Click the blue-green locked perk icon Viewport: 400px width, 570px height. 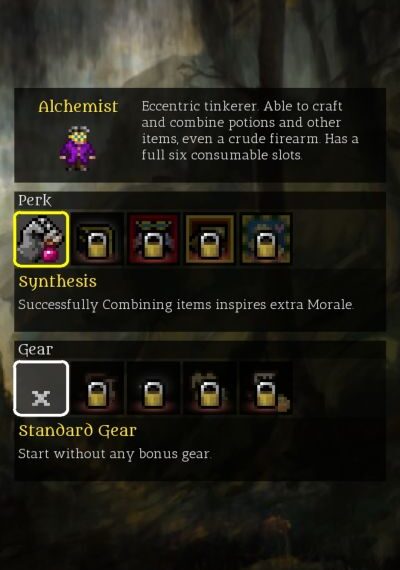click(266, 239)
